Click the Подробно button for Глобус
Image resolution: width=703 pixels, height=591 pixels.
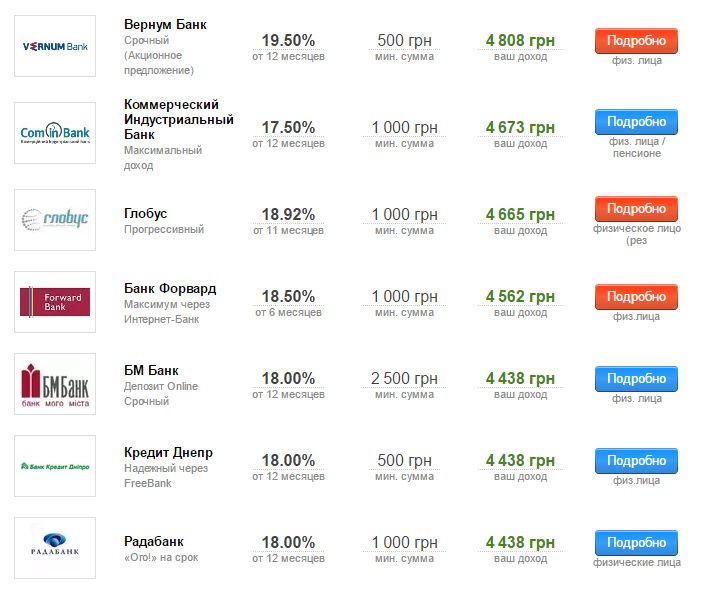coord(636,209)
